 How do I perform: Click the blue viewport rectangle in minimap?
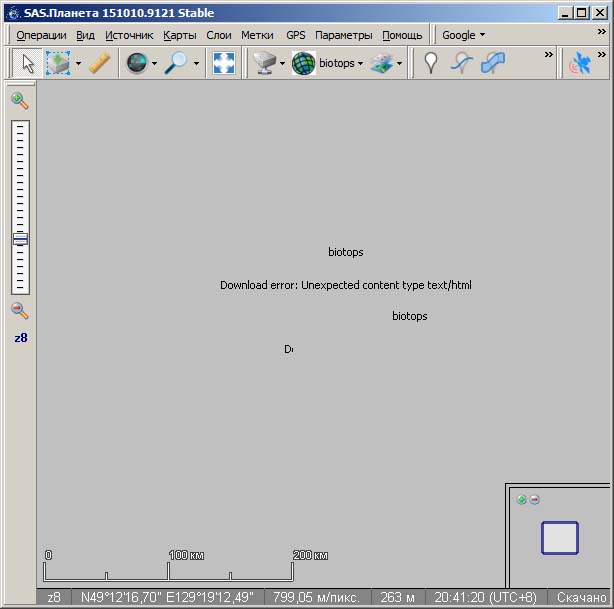pyautogui.click(x=560, y=538)
